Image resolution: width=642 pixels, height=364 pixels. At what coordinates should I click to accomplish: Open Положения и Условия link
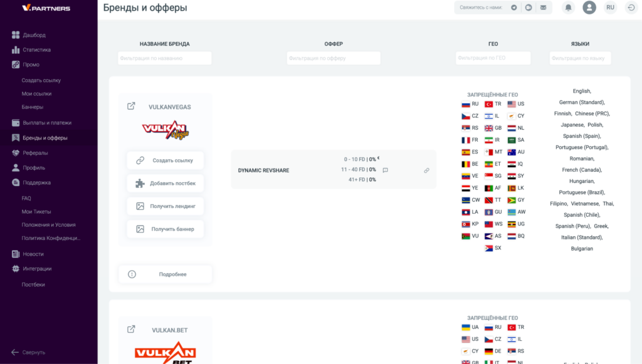(48, 225)
